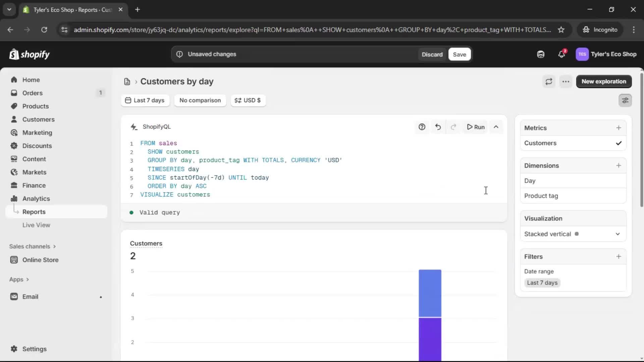
Task: Open the Live View page
Action: [37, 225]
